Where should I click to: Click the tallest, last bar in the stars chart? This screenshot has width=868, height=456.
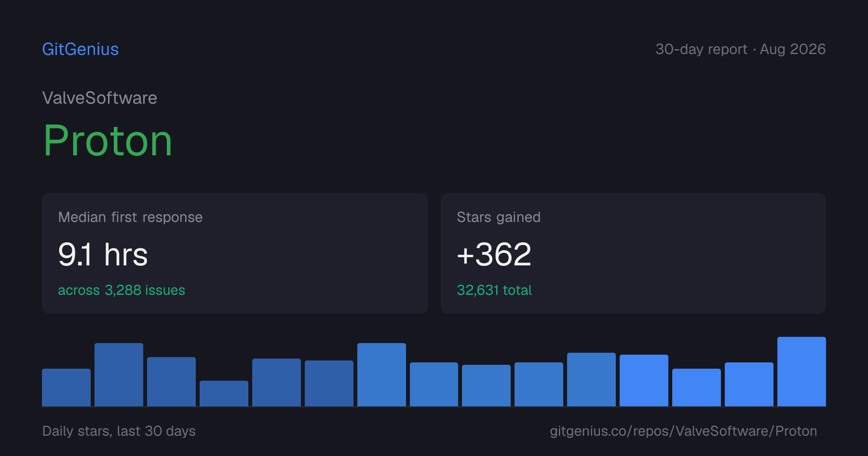point(801,372)
